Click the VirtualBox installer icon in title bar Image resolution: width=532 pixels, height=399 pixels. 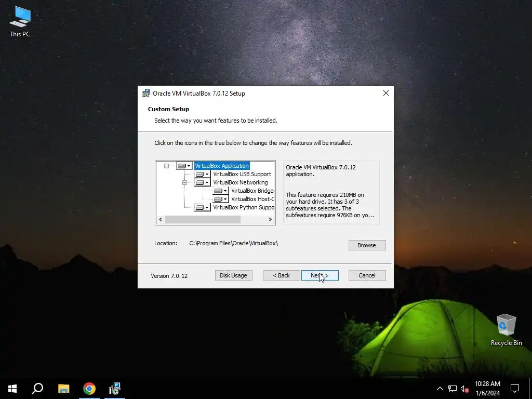pyautogui.click(x=146, y=94)
